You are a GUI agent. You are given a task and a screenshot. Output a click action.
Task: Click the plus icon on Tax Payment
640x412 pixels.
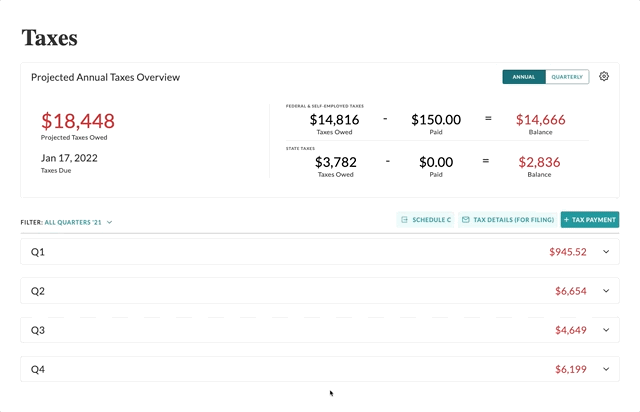click(x=566, y=220)
